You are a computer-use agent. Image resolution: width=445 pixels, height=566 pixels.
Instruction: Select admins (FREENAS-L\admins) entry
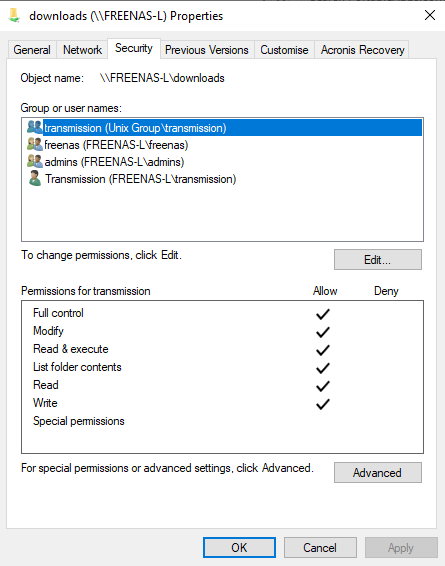click(114, 162)
